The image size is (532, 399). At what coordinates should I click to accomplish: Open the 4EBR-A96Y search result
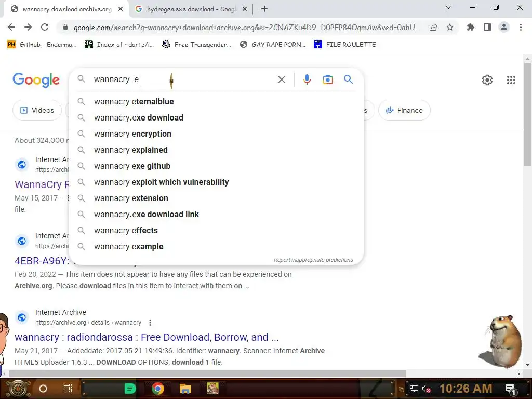[x=42, y=261]
